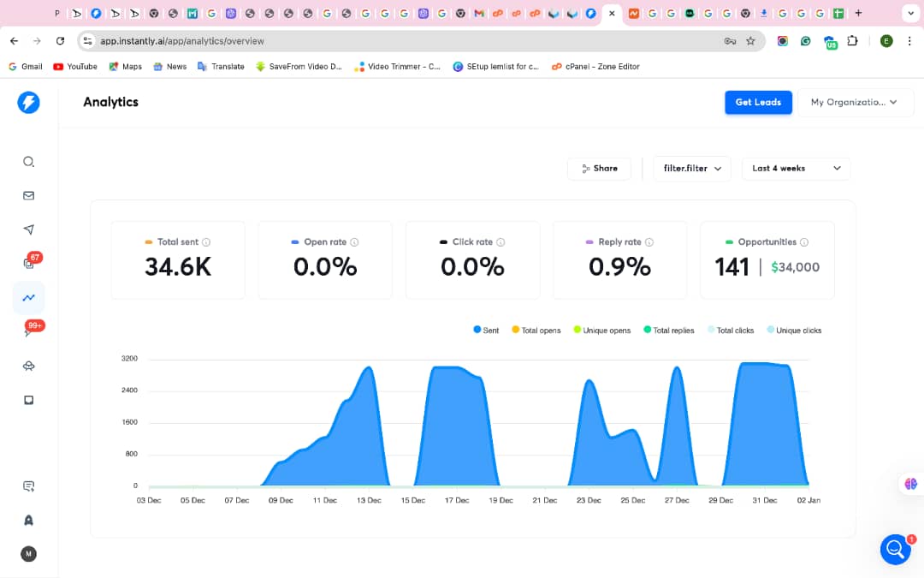The image size is (924, 578).
Task: Open the cPanel - Zone Editor bookmark
Action: pyautogui.click(x=595, y=67)
